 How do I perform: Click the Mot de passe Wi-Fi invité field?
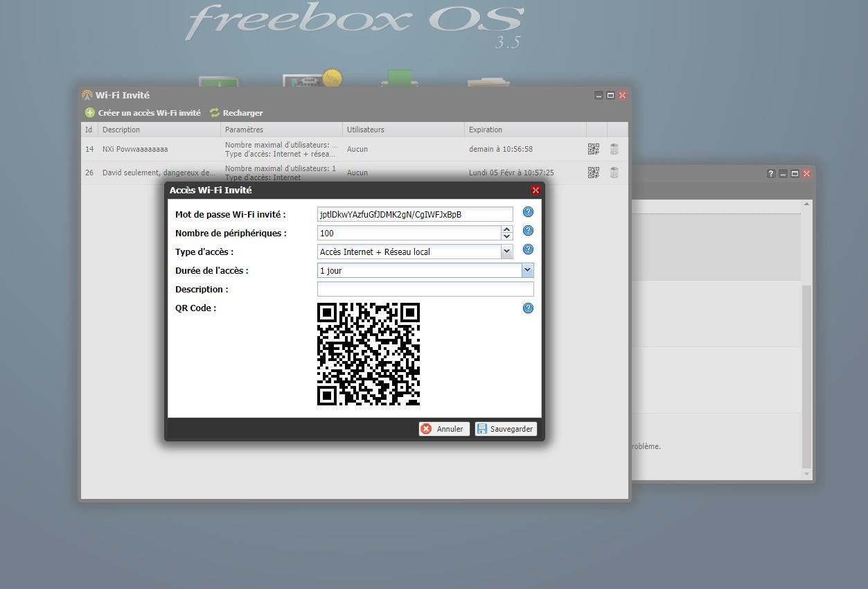(x=414, y=215)
